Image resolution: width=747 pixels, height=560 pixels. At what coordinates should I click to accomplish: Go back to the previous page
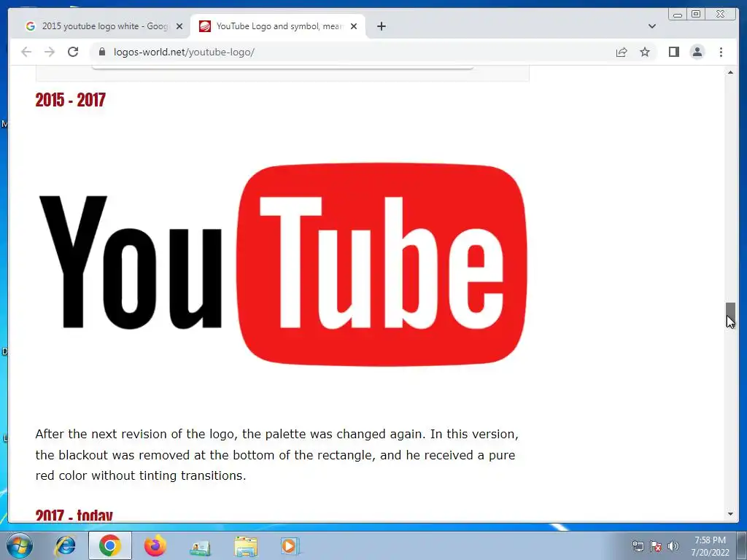[26, 52]
